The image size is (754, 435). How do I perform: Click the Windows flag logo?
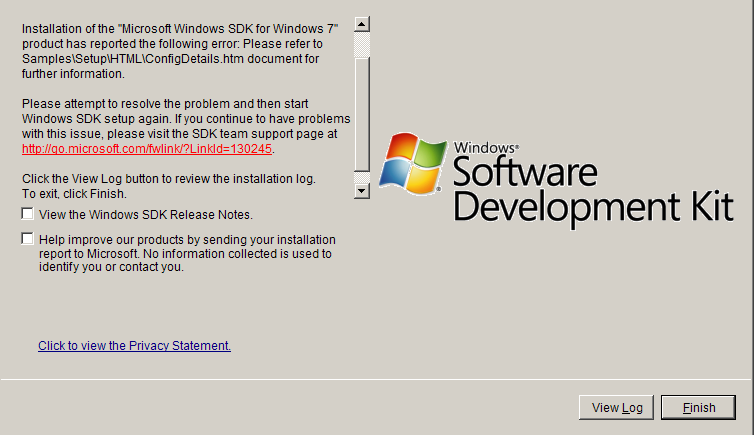point(413,163)
